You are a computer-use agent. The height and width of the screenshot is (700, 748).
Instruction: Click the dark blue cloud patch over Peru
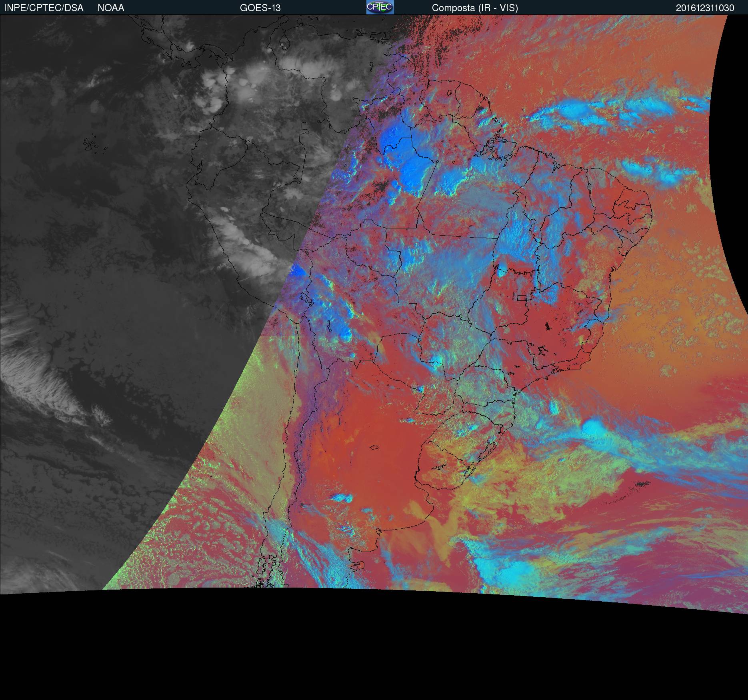pos(298,271)
